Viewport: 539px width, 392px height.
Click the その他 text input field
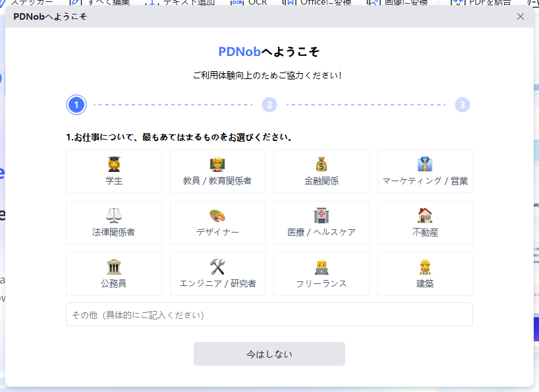(x=269, y=315)
